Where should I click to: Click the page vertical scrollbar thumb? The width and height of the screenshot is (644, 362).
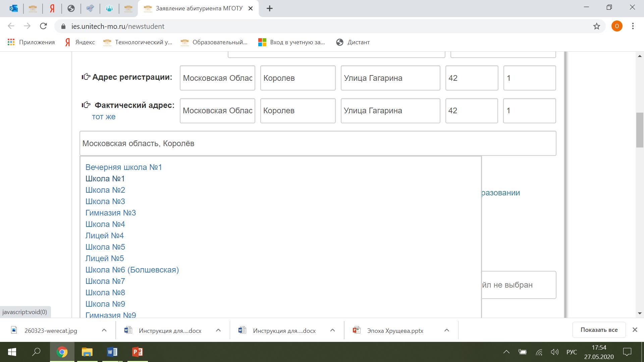tap(639, 130)
